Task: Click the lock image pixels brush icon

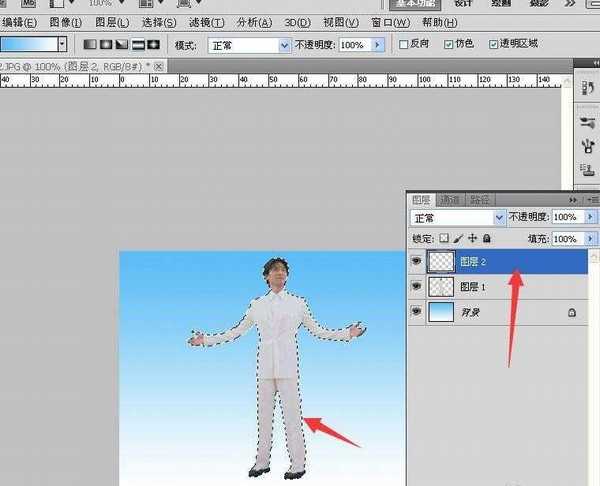Action: coord(458,240)
